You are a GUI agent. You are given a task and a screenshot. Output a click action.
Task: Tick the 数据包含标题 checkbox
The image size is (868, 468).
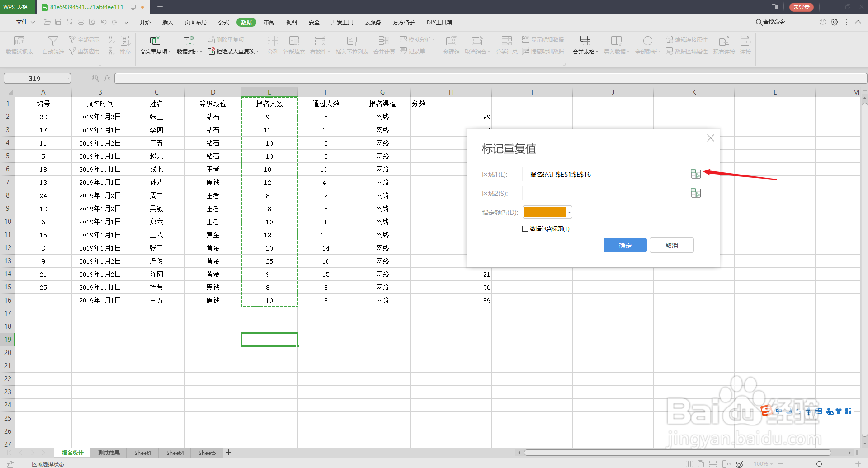tap(525, 228)
